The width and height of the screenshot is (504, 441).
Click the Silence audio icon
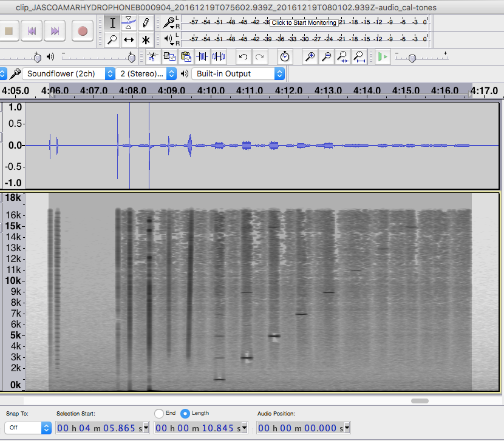point(218,57)
